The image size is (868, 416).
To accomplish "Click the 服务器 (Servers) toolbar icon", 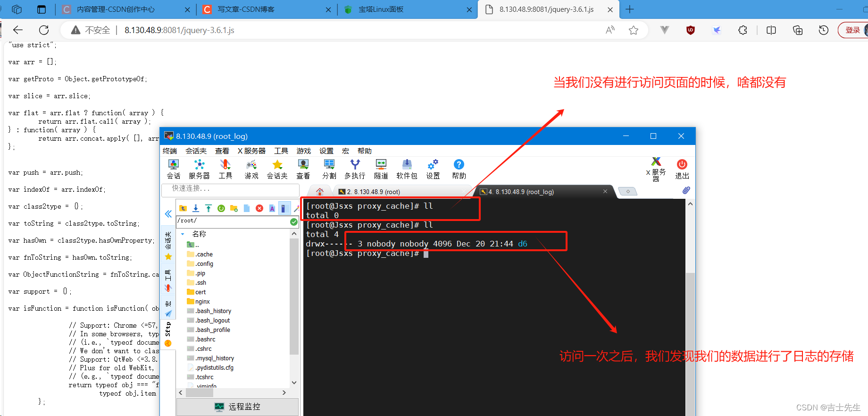I will click(199, 169).
